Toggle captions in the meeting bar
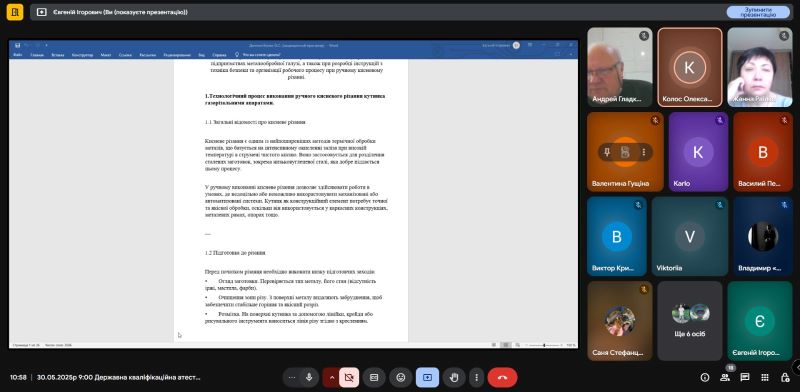The image size is (800, 392). (x=374, y=377)
